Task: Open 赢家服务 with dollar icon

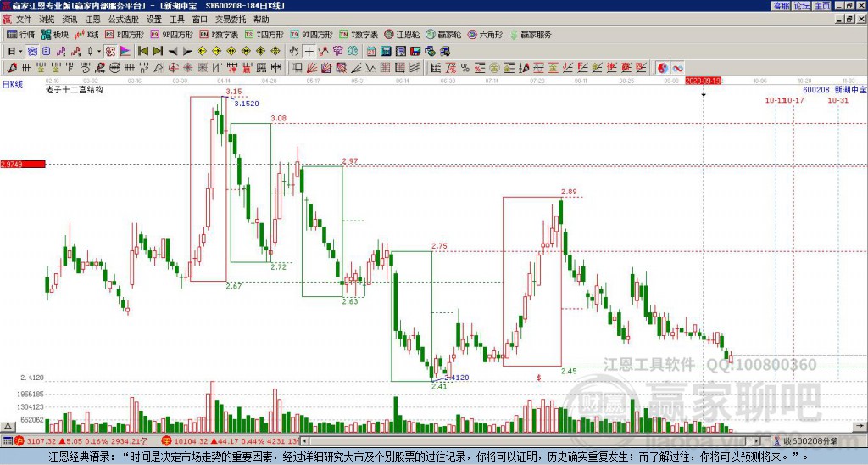Action: click(x=531, y=34)
